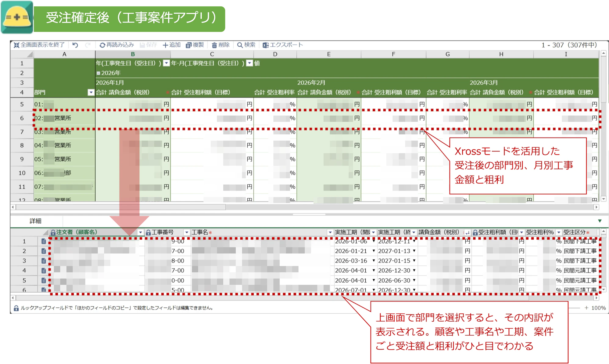Click the 2026年3月 month header
The image size is (609, 364).
pos(484,83)
